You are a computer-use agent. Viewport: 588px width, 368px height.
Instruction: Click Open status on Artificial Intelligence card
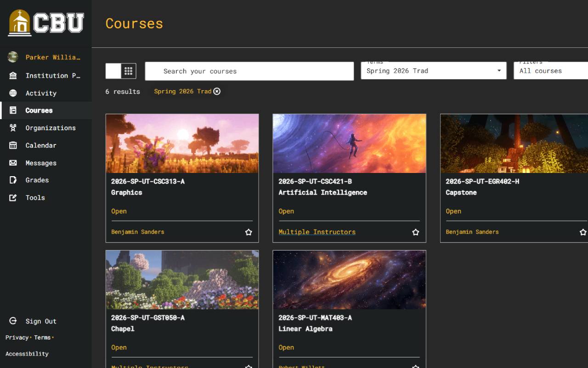tap(286, 211)
